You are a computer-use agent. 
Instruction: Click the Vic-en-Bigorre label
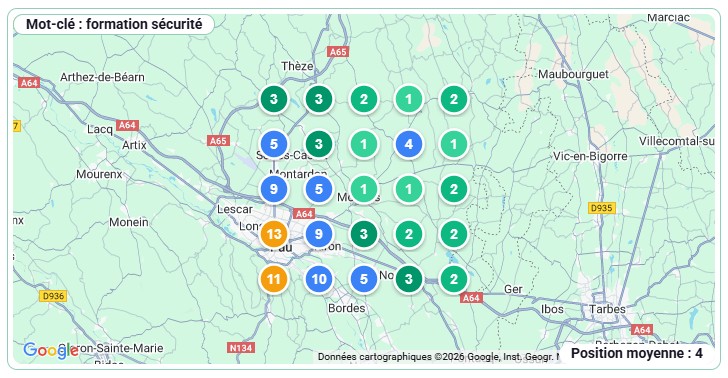(590, 156)
